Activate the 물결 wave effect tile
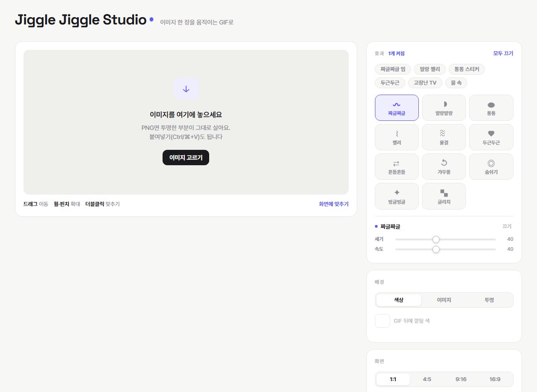537x392 pixels. tap(444, 137)
